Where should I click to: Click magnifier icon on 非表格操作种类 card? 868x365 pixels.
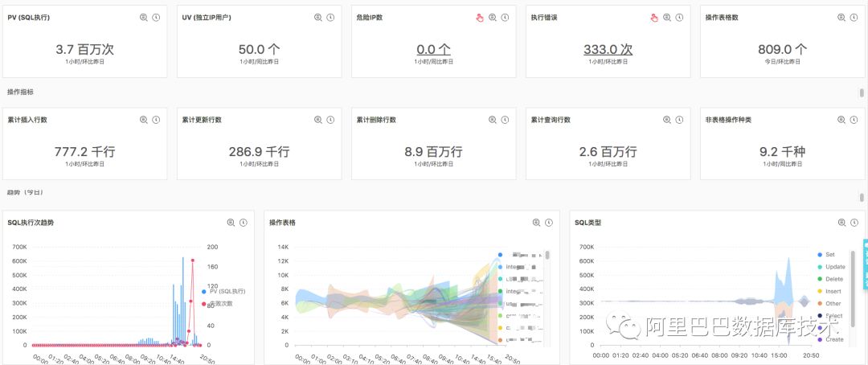pyautogui.click(x=841, y=120)
